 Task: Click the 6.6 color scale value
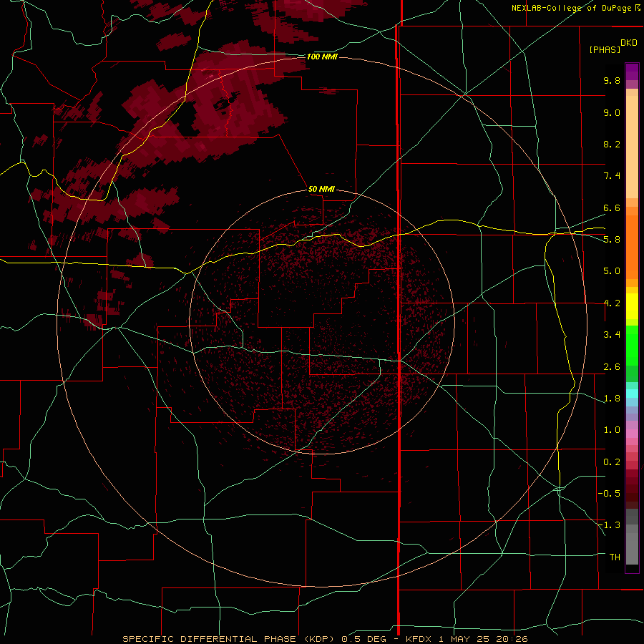point(612,208)
